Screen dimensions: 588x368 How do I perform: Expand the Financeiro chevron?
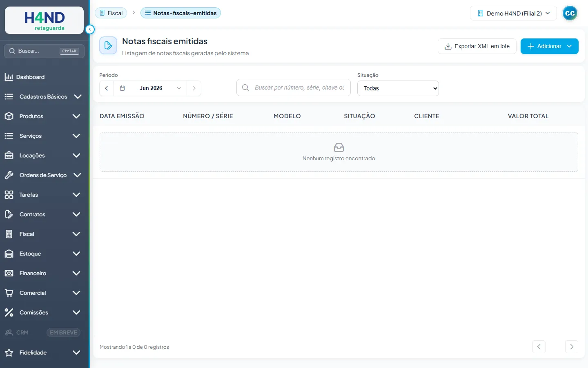click(76, 273)
